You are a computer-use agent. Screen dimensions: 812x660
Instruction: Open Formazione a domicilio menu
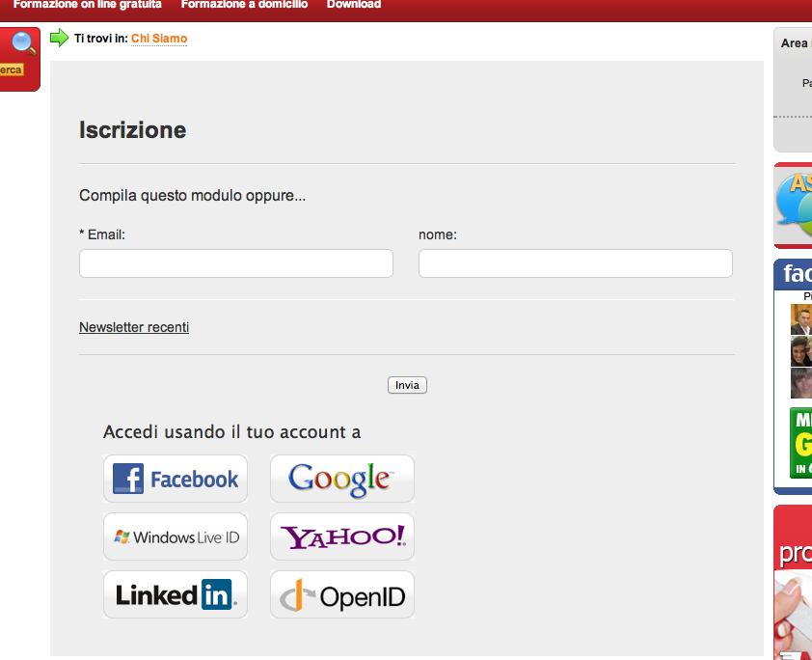point(244,5)
